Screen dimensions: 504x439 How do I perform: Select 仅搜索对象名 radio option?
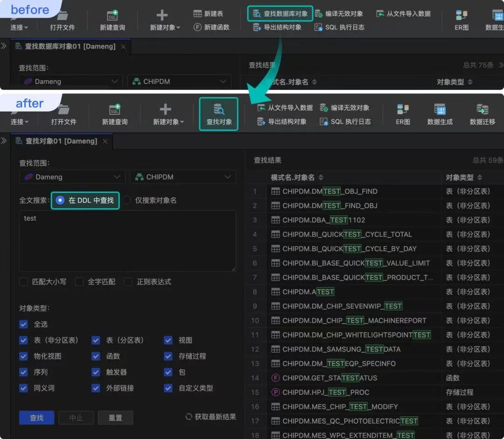click(x=127, y=200)
